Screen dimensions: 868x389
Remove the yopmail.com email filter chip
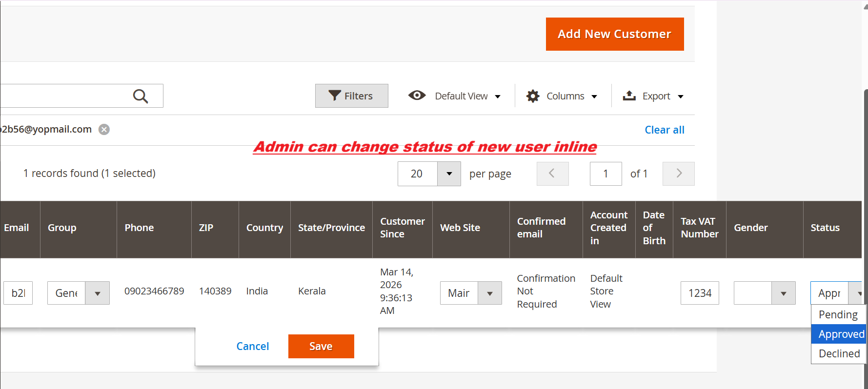(x=104, y=129)
